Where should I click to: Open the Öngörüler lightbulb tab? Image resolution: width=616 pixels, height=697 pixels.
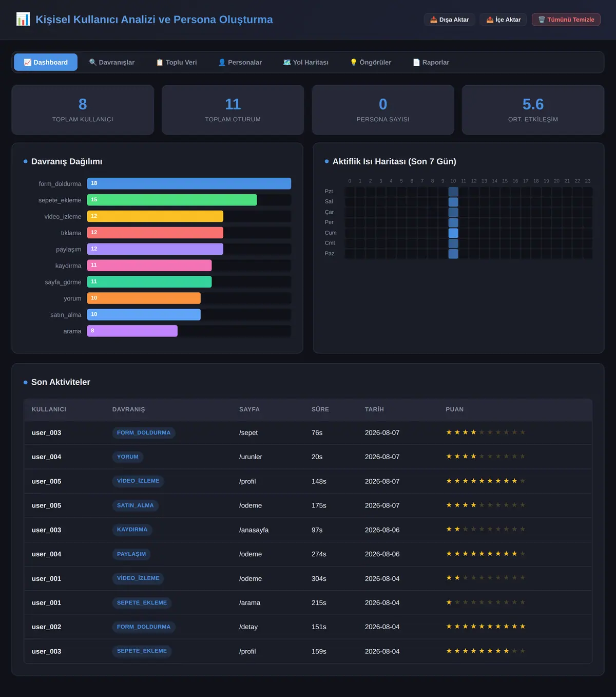371,62
